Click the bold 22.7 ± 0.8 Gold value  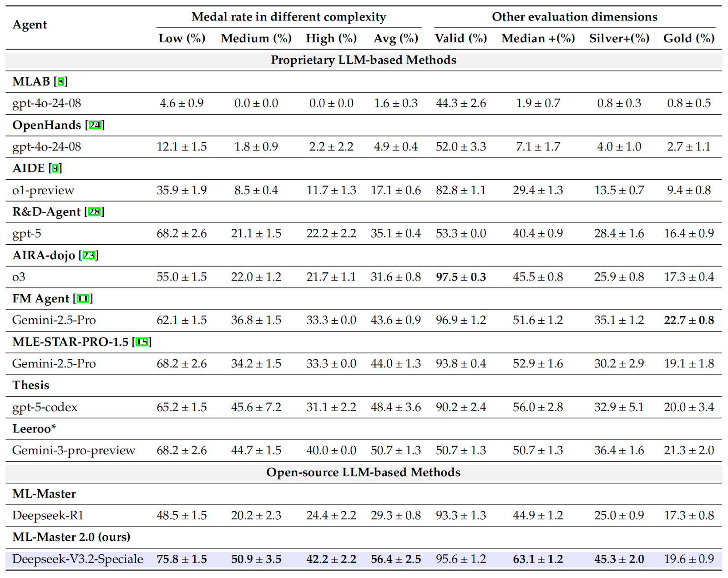tap(688, 320)
